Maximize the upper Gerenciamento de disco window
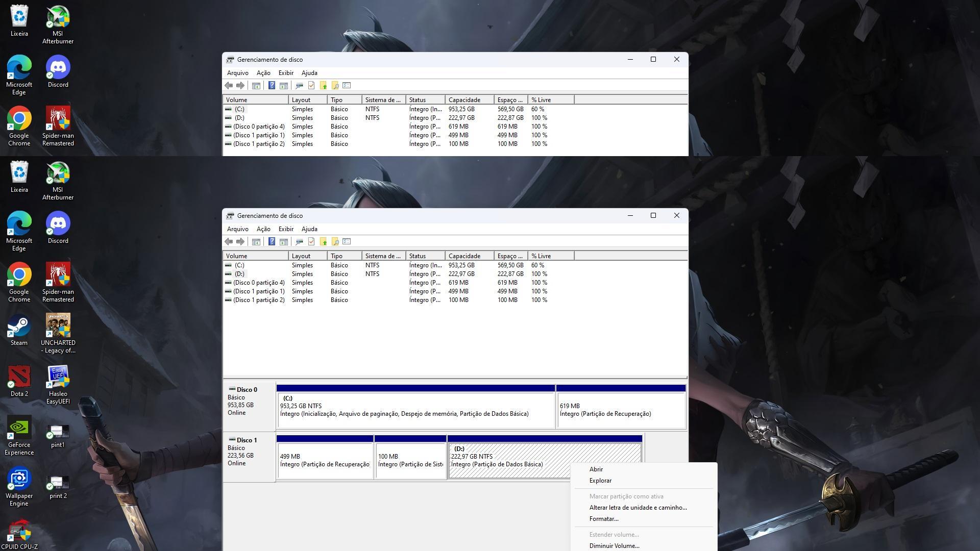This screenshot has height=551, width=980. [x=653, y=60]
